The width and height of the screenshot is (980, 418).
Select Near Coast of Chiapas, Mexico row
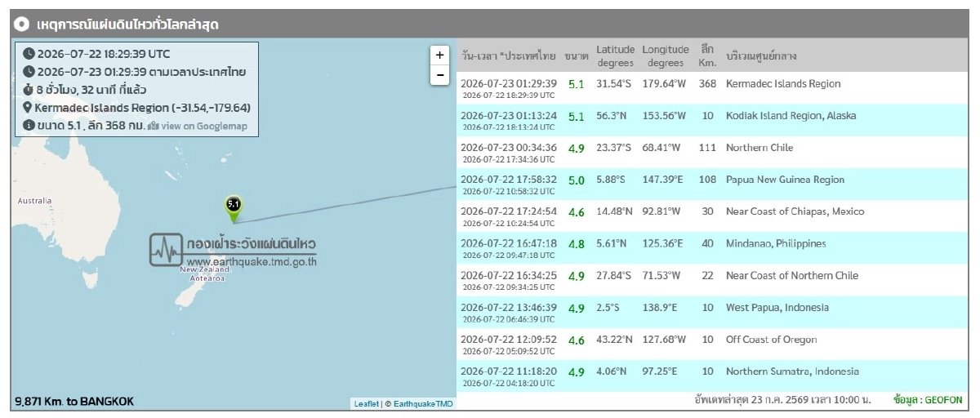712,216
